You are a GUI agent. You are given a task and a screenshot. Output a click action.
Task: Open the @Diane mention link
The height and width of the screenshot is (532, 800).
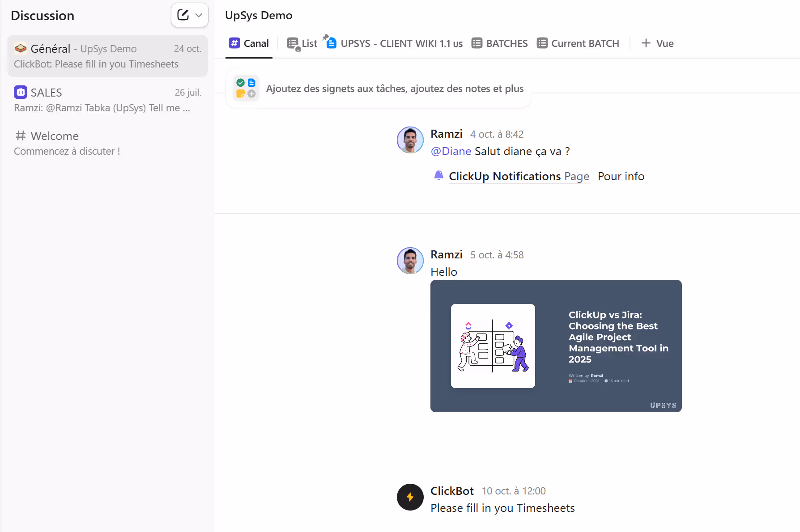[451, 151]
